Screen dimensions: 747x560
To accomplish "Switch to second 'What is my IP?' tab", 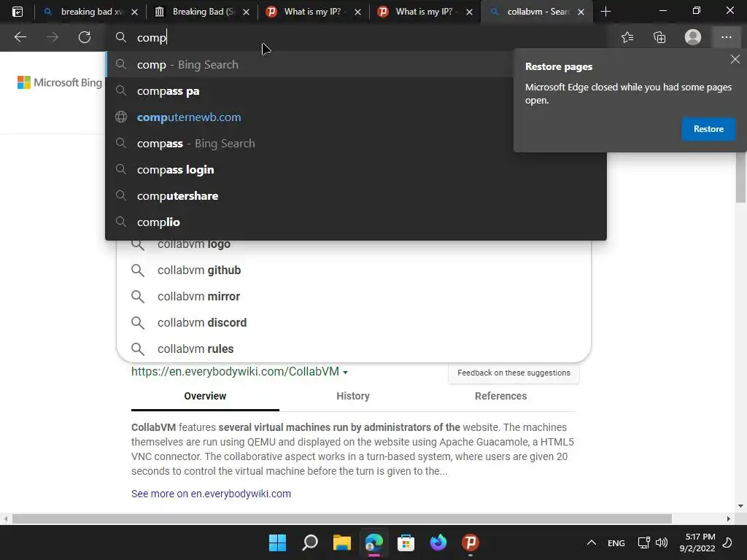I will click(424, 12).
